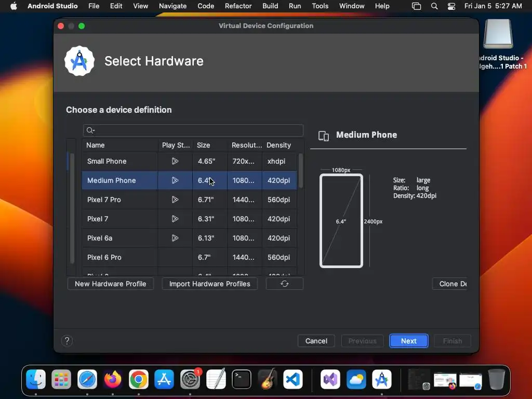Open the Run menu
The height and width of the screenshot is (399, 532).
click(x=295, y=6)
